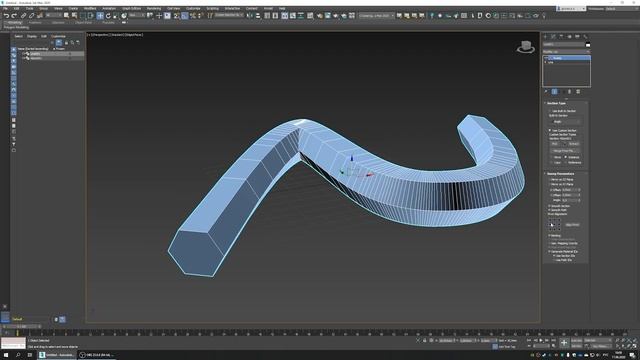Activate the Select and Rotate tool
The width and height of the screenshot is (640, 360).
pyautogui.click(x=108, y=16)
